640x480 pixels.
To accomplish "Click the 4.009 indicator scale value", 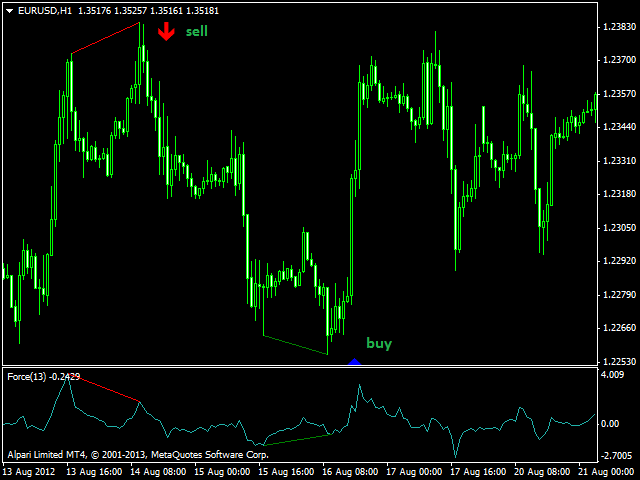I will pyautogui.click(x=613, y=375).
